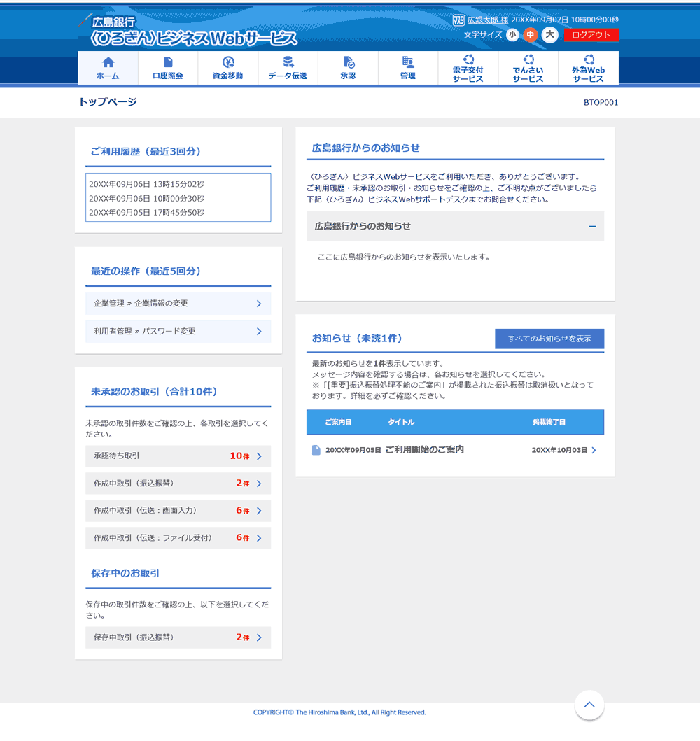This screenshot has height=741, width=700.
Task: Click the 掲載終了日 column header
Action: click(549, 422)
